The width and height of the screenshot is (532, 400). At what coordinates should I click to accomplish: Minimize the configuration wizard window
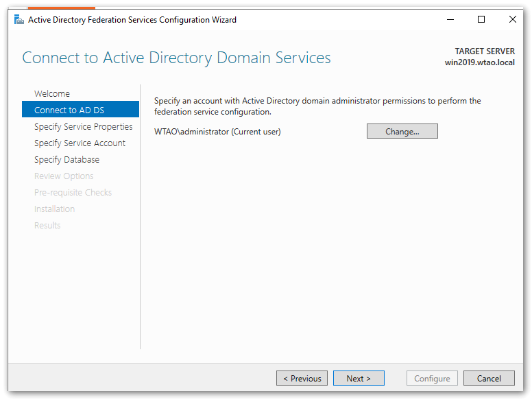450,20
